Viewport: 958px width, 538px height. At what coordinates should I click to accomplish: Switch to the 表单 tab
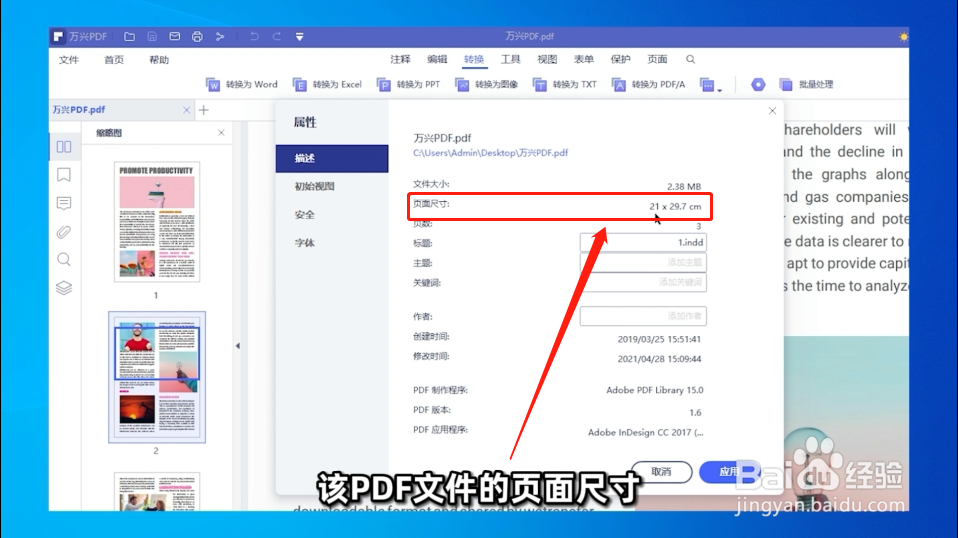point(584,59)
